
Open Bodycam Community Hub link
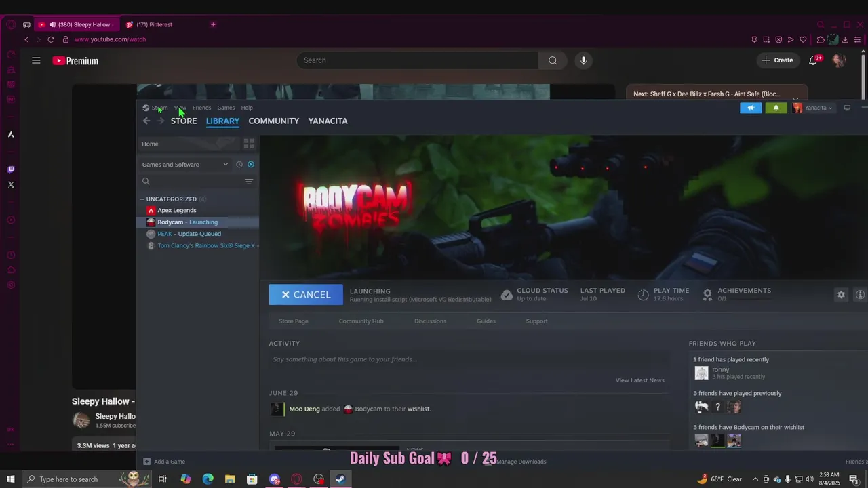[361, 321]
